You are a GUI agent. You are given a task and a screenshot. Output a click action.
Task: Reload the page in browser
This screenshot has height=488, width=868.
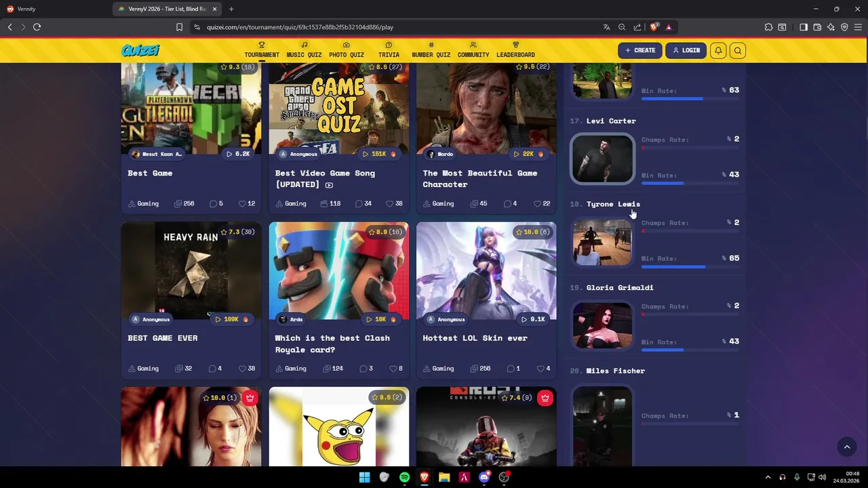point(37,27)
